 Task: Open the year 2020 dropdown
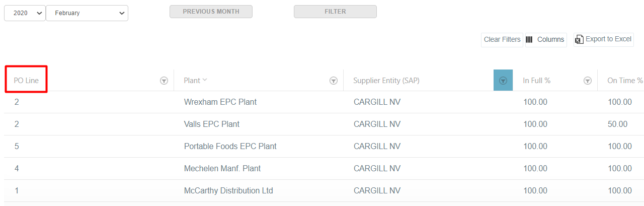coord(25,13)
